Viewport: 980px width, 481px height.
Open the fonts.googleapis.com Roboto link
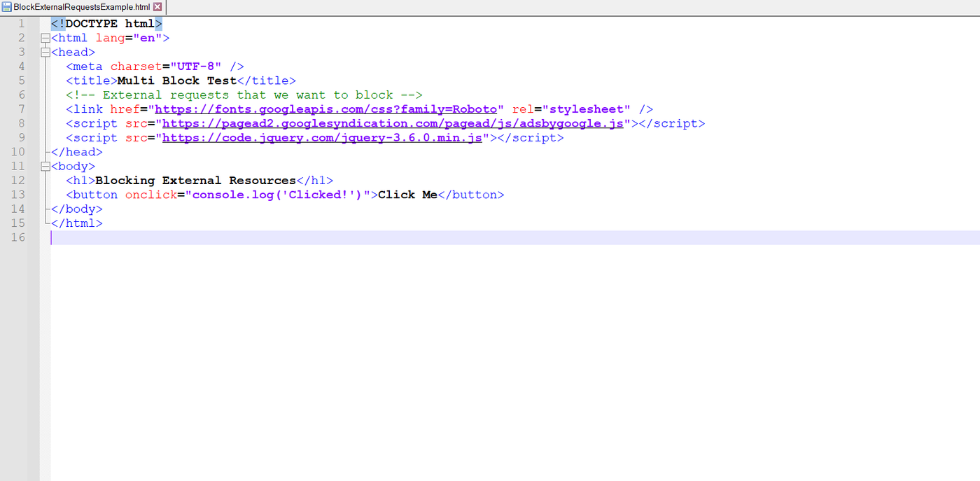point(326,109)
